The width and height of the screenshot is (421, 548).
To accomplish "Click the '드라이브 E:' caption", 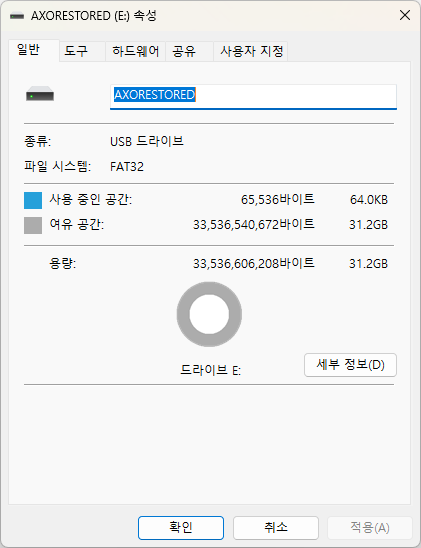I will (210, 370).
